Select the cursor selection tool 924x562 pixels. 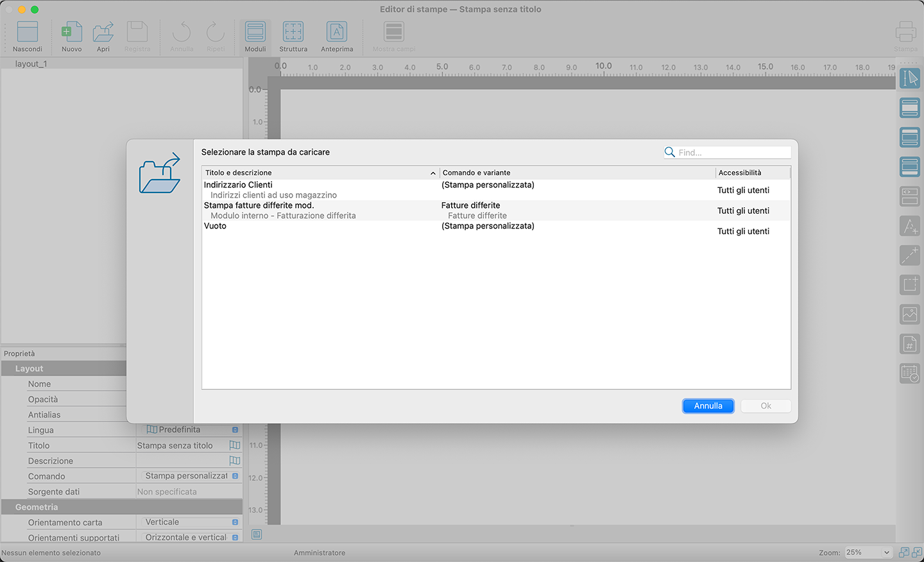(x=909, y=78)
